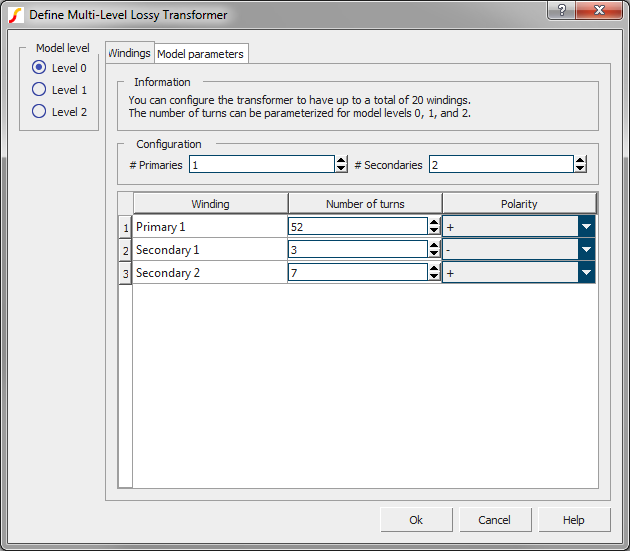The height and width of the screenshot is (551, 630).
Task: Select row 2 header in windings table
Action: pyautogui.click(x=125, y=250)
